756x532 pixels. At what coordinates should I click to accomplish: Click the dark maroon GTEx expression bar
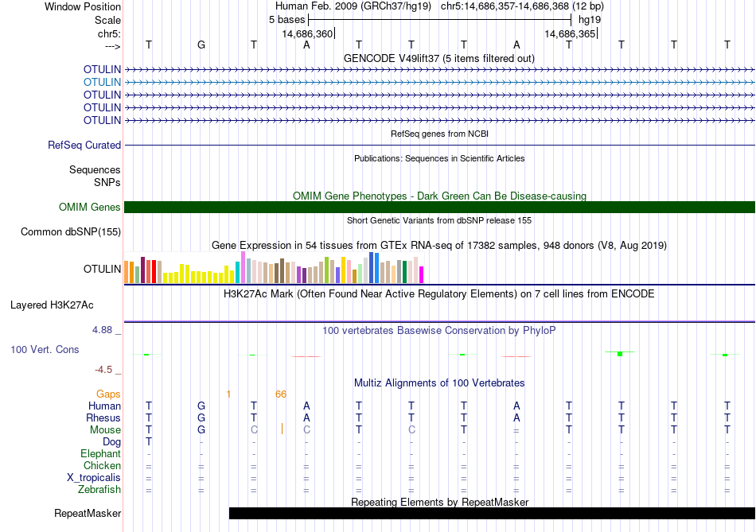142,270
